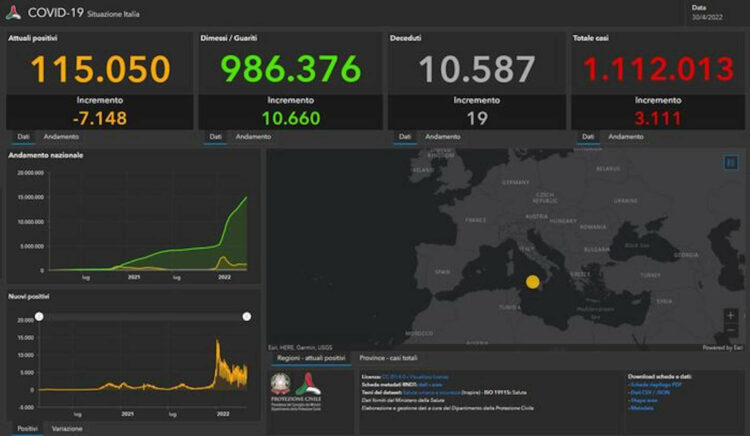Click the Protezione Civile logo at top left

pyautogui.click(x=13, y=12)
